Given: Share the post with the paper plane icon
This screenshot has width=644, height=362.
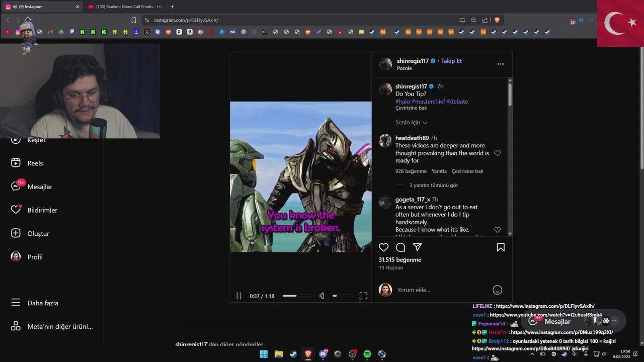Looking at the screenshot, I should (417, 247).
